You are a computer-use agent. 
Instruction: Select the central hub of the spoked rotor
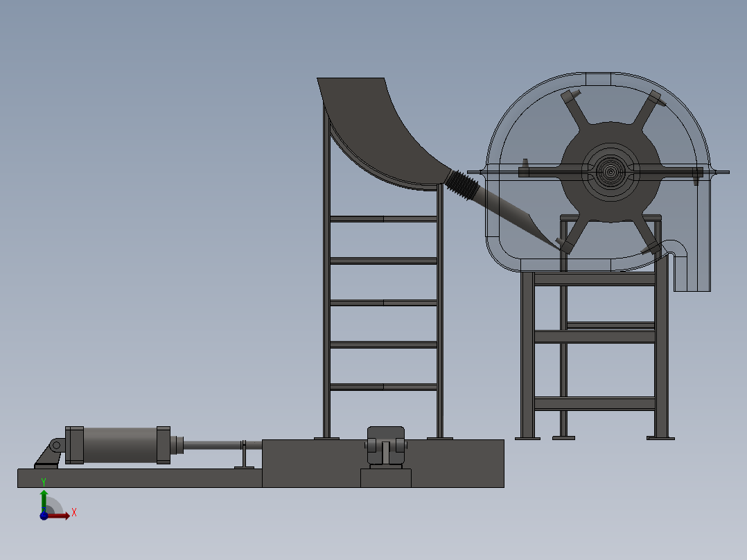pos(610,172)
